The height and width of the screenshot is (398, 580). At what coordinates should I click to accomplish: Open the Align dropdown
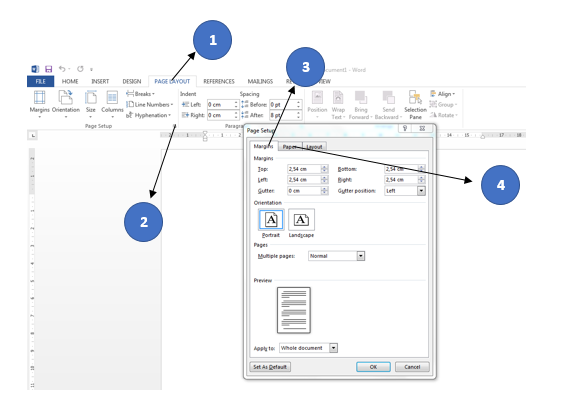pos(443,94)
